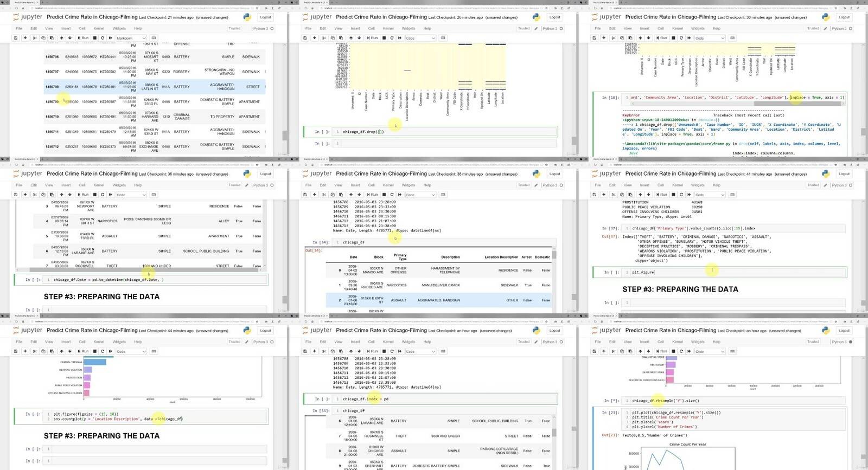Save the notebook showing the chicago_df.index cell
Viewport: 868px width, 470px height.
(x=305, y=351)
